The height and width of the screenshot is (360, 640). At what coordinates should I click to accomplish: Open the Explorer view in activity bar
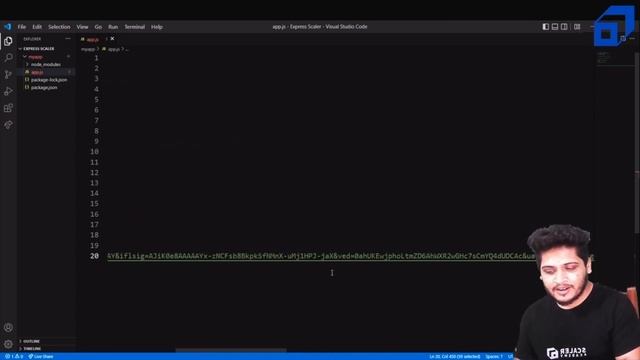pyautogui.click(x=8, y=41)
